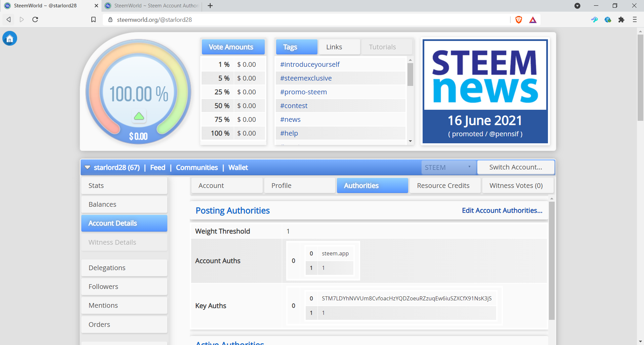
Task: Click the tags list scroll-down arrow
Action: (410, 141)
